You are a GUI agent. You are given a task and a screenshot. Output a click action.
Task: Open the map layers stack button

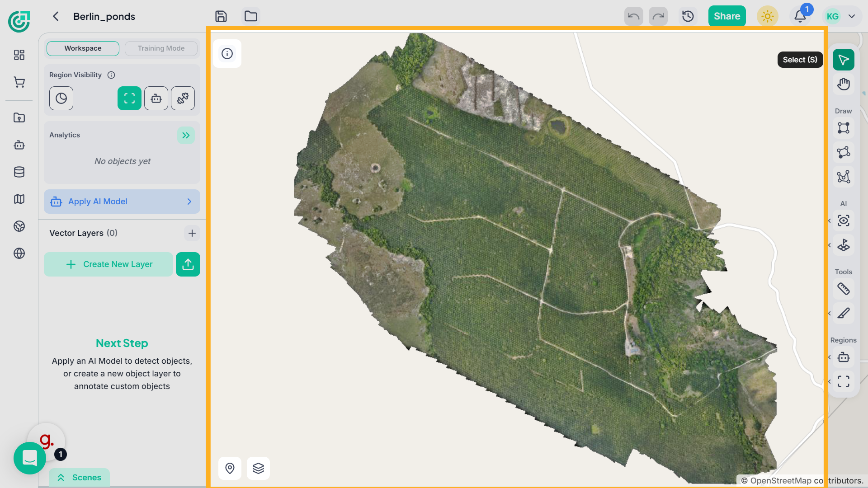[x=258, y=468]
